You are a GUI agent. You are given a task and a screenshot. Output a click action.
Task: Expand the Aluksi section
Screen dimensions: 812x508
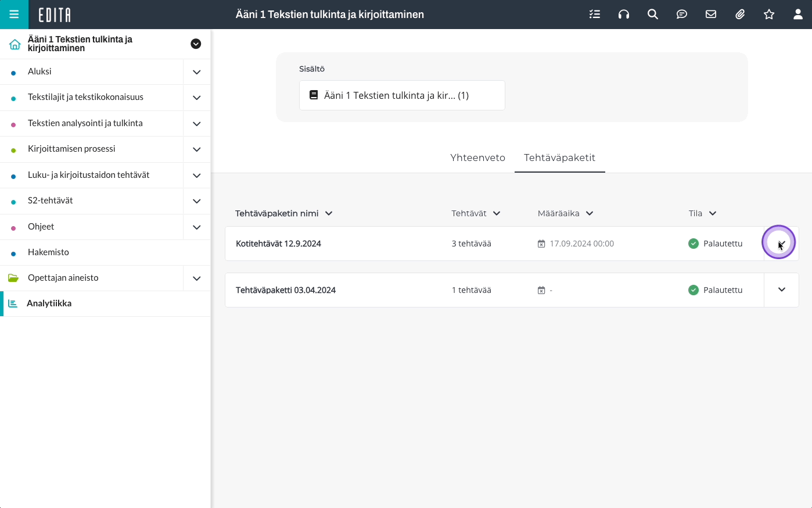(x=197, y=72)
